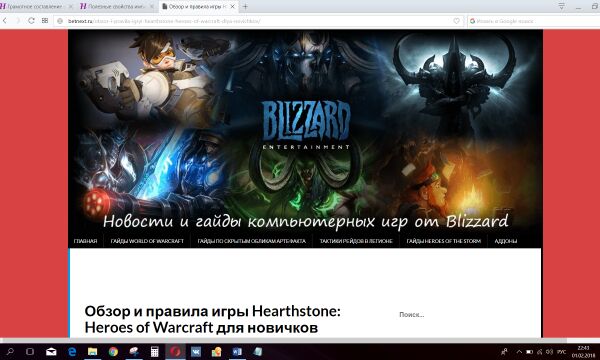Viewport: 600px width, 360px height.
Task: Open the Word document on taskbar
Action: 237,352
